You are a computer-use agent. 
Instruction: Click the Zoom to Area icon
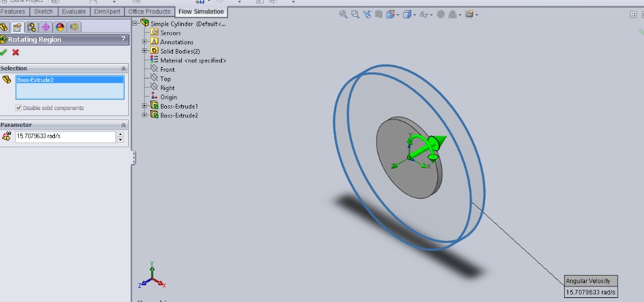(x=356, y=14)
